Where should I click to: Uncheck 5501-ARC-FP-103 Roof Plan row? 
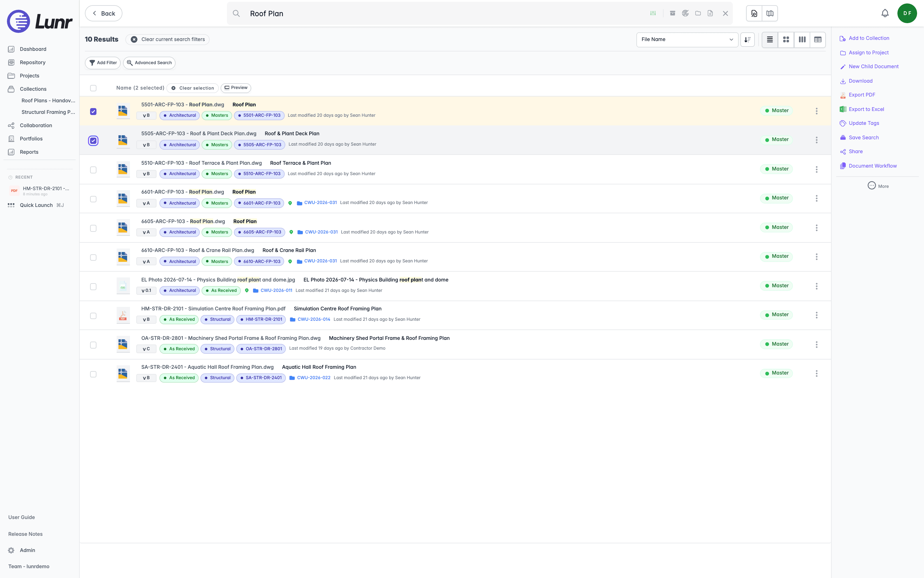pos(93,111)
